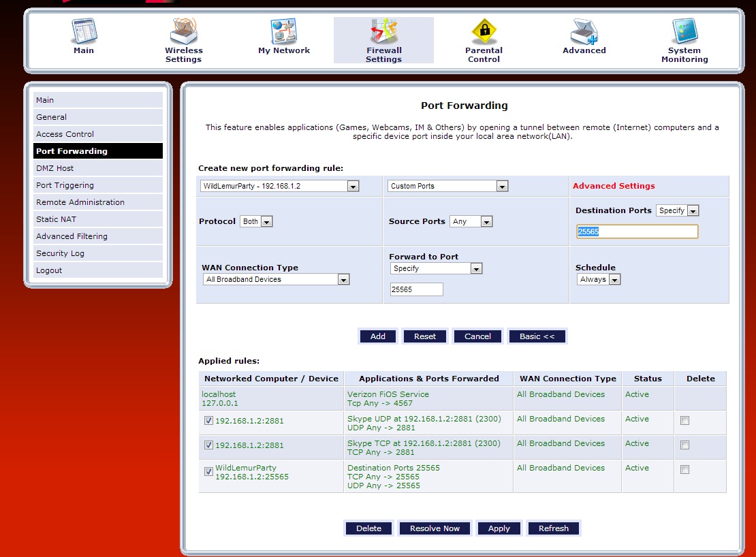Click the red Advanced Settings label

coord(614,186)
